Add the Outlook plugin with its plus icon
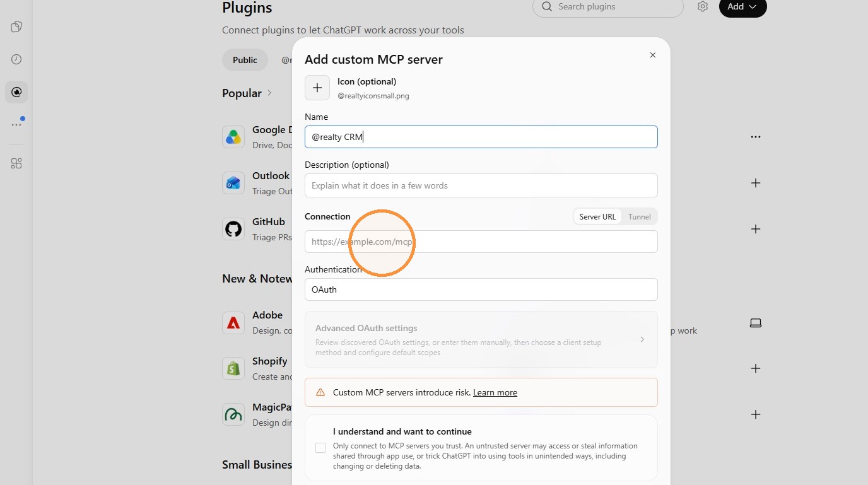The height and width of the screenshot is (485, 868). (x=756, y=183)
